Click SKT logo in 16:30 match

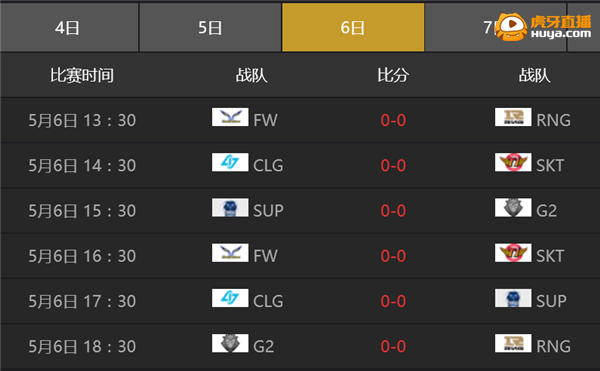click(x=513, y=253)
